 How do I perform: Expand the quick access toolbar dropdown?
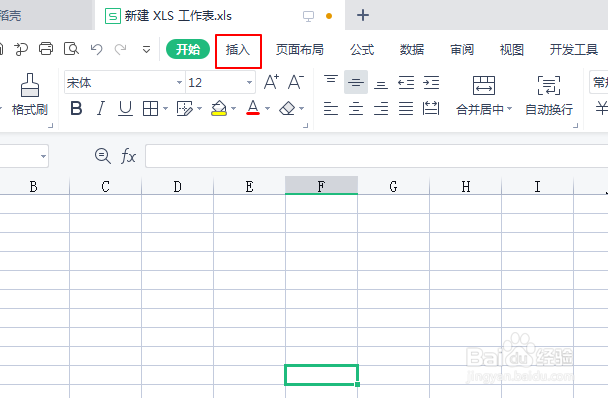tap(146, 49)
